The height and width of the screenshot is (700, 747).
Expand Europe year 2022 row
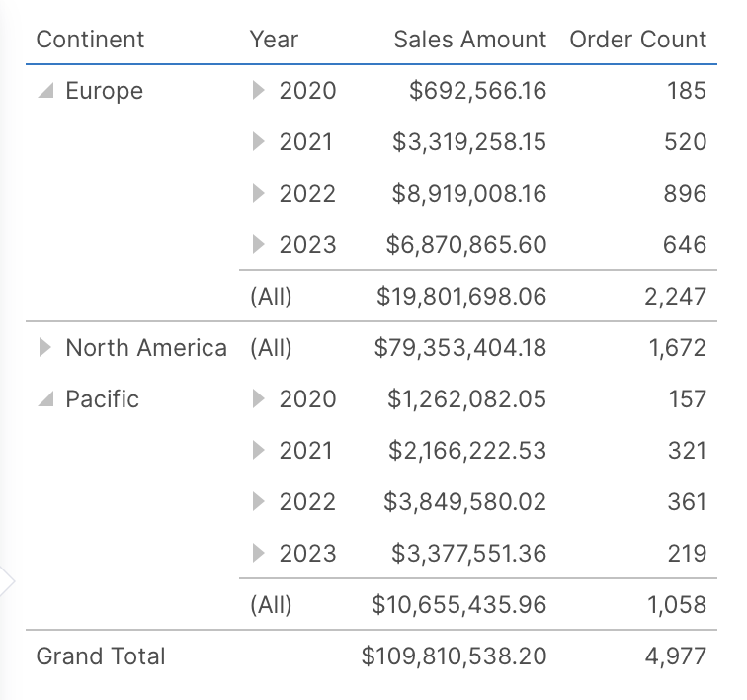coord(259,194)
